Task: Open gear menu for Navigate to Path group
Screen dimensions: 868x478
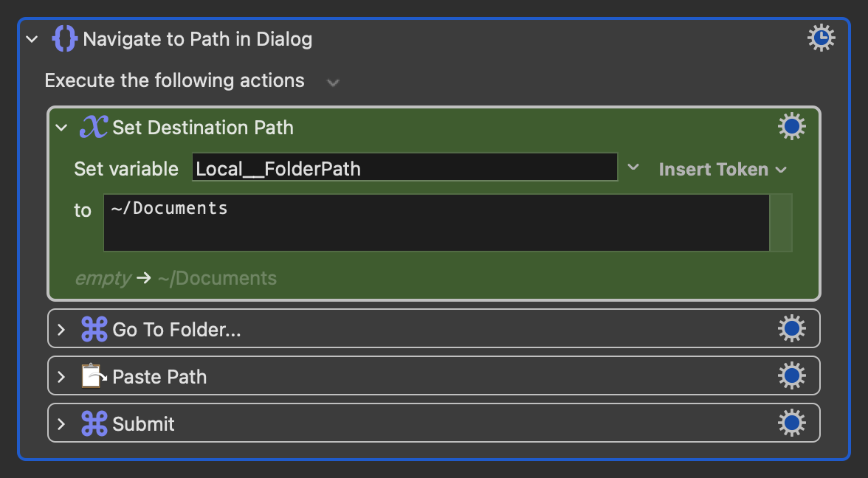Action: pos(821,38)
